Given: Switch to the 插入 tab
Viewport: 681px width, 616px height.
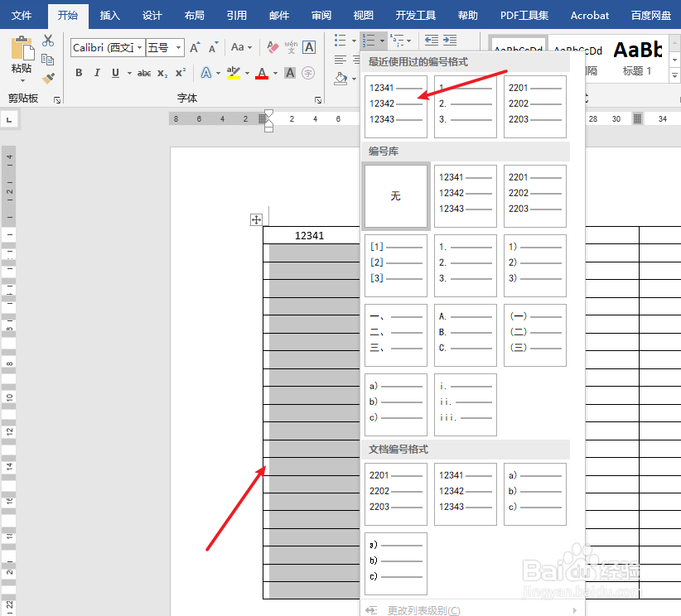Looking at the screenshot, I should click(110, 16).
